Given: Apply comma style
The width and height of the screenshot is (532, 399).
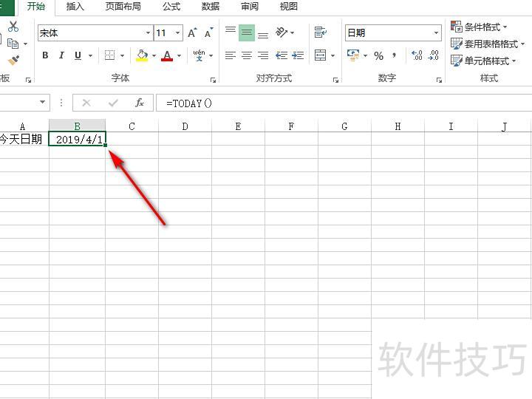Looking at the screenshot, I should pyautogui.click(x=395, y=55).
